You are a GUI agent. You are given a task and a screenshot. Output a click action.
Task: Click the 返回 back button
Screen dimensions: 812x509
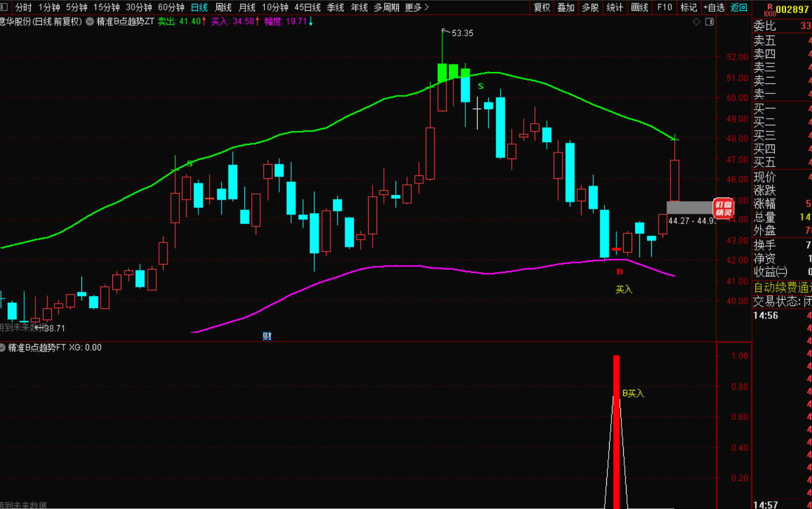click(738, 7)
